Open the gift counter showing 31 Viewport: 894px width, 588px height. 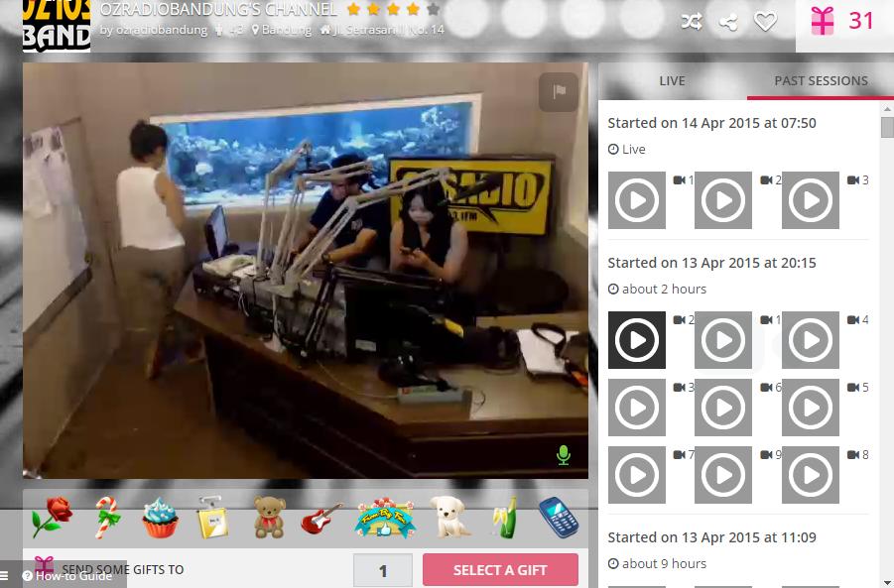click(x=844, y=22)
